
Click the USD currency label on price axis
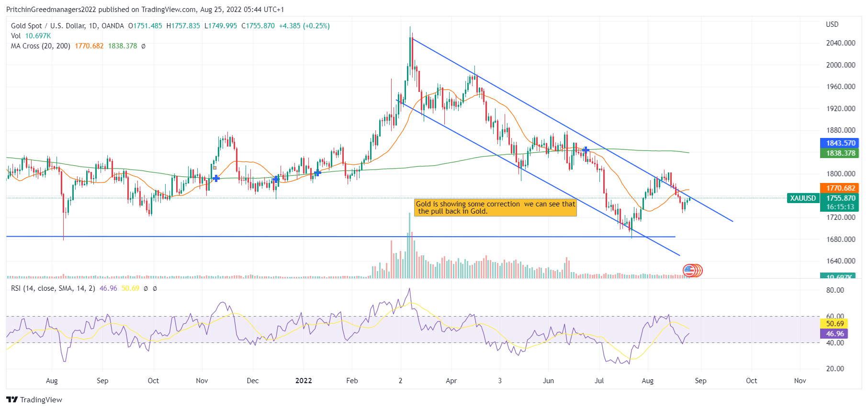pos(832,24)
